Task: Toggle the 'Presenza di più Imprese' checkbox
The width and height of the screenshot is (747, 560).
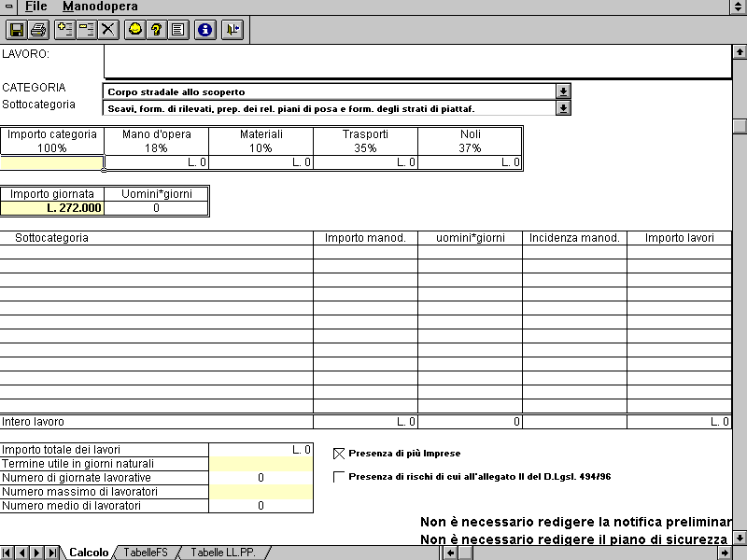Action: click(x=339, y=454)
